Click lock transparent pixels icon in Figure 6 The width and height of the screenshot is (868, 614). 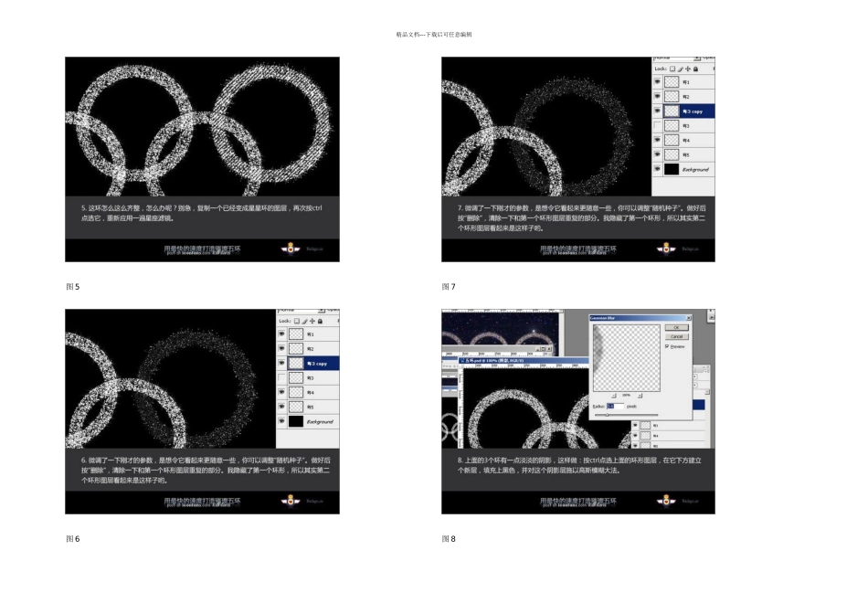(297, 321)
